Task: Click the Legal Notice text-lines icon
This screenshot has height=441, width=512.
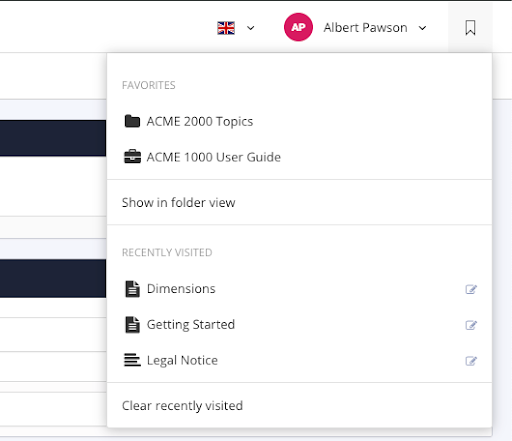Action: (x=132, y=360)
